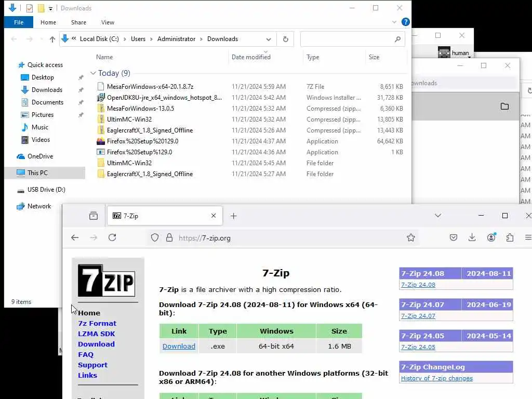Screen dimensions: 532x399
Task: Open LZMA SDK sidebar link
Action: 96,334
